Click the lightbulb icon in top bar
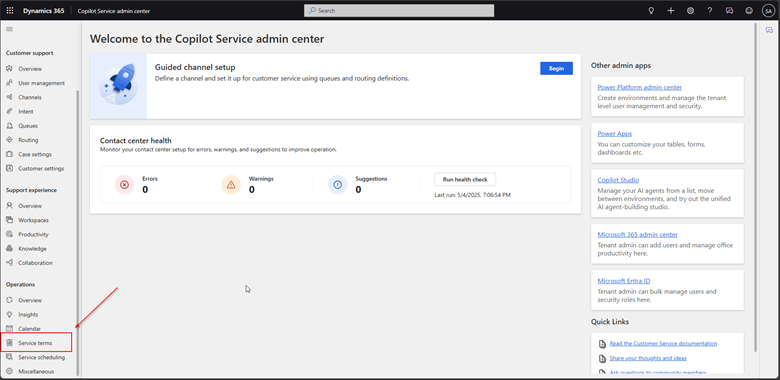 (651, 10)
